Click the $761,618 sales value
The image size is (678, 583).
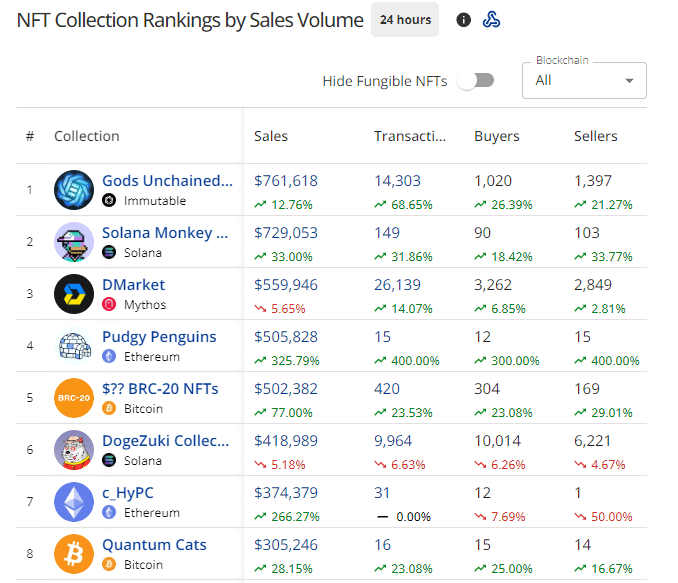(x=286, y=181)
